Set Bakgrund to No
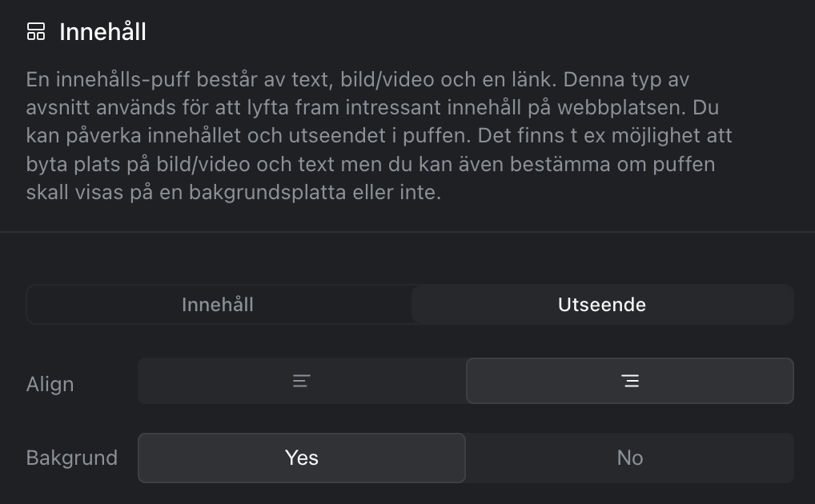This screenshot has width=815, height=504. (630, 458)
